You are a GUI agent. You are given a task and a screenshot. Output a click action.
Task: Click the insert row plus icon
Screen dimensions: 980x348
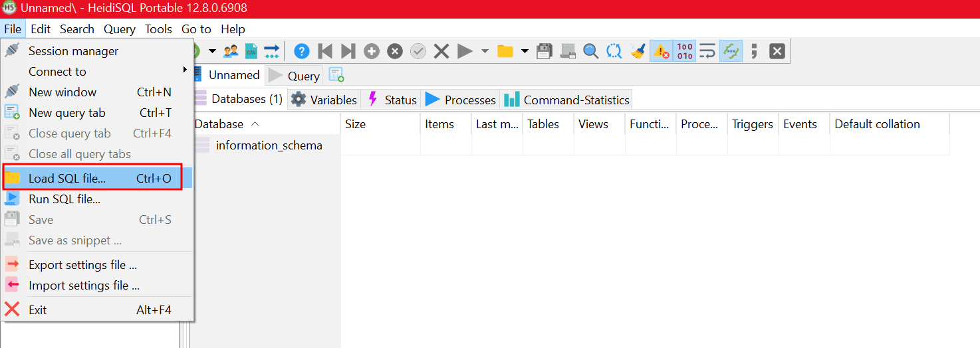[x=372, y=51]
